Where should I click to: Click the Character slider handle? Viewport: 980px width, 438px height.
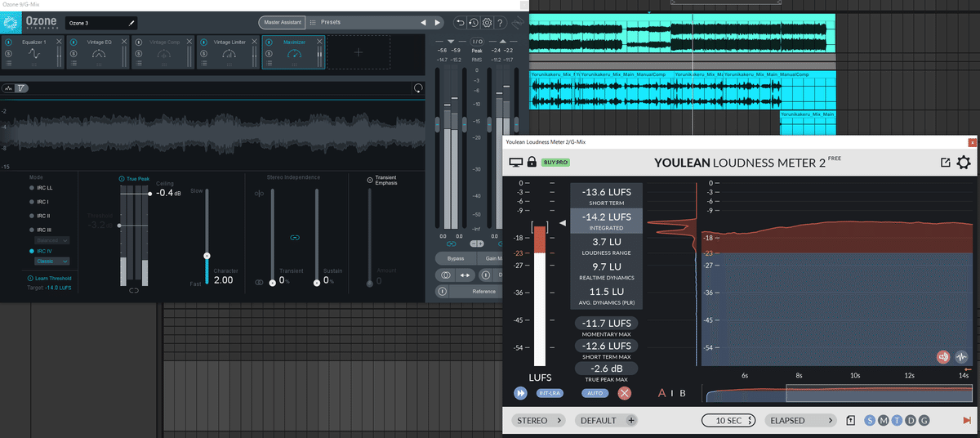[207, 256]
